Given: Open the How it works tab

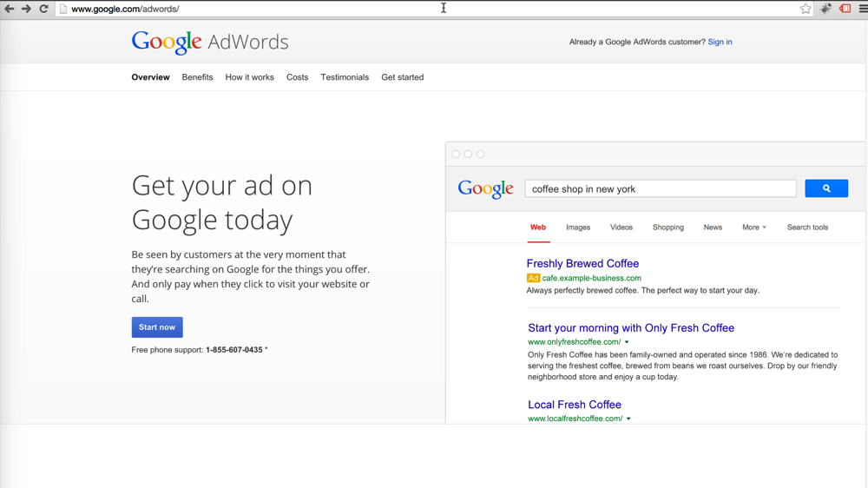Looking at the screenshot, I should point(250,77).
